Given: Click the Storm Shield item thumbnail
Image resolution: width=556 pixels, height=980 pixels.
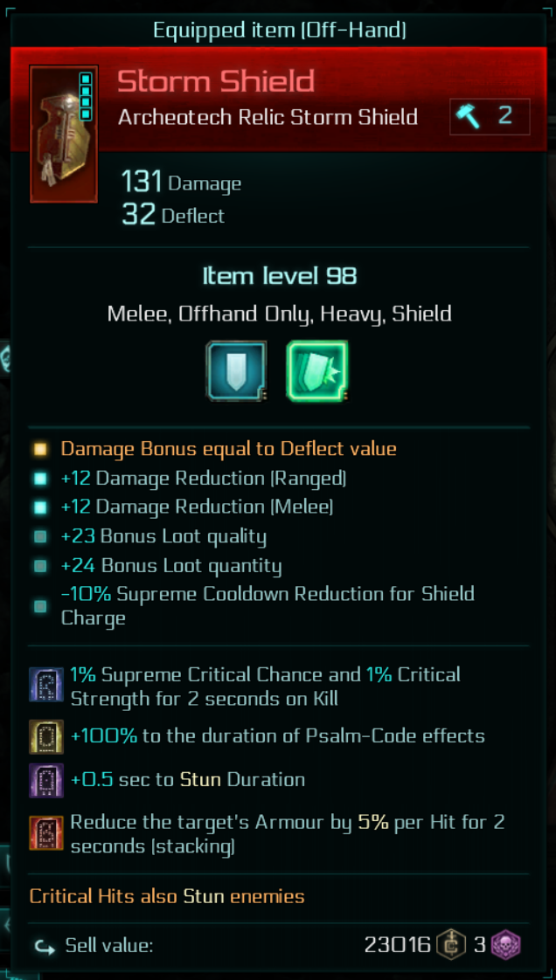Looking at the screenshot, I should (x=63, y=134).
